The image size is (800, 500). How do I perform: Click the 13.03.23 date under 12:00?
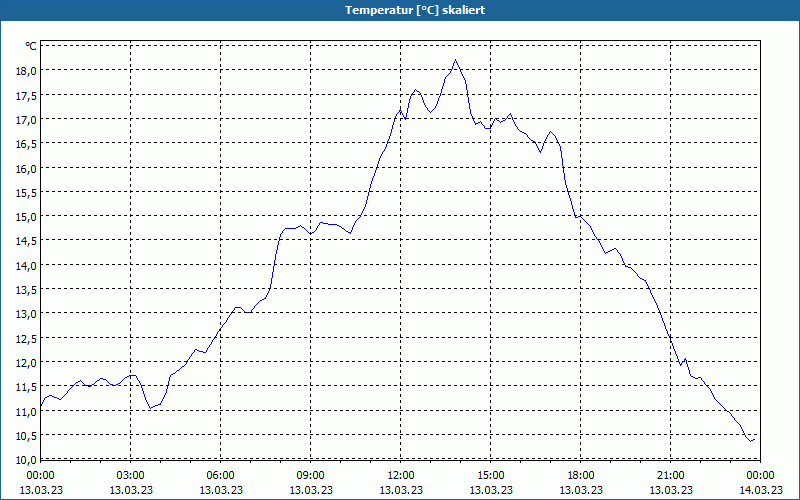[x=401, y=490]
